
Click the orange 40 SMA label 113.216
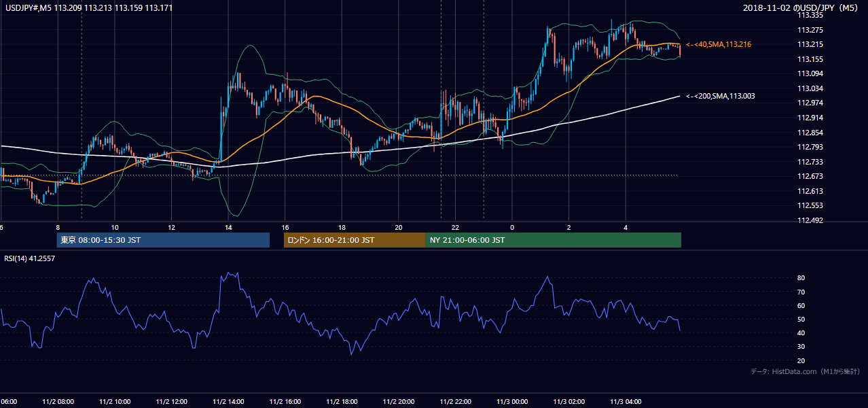coord(719,44)
